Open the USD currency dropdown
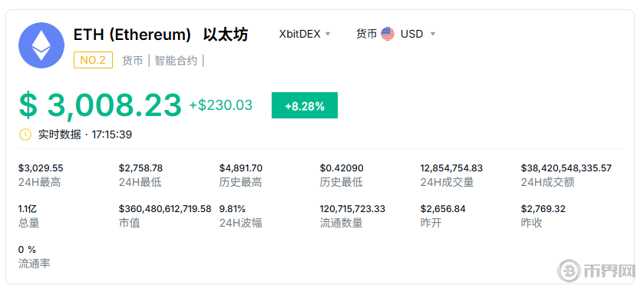Viewport: 644px width, 292px height. (418, 34)
